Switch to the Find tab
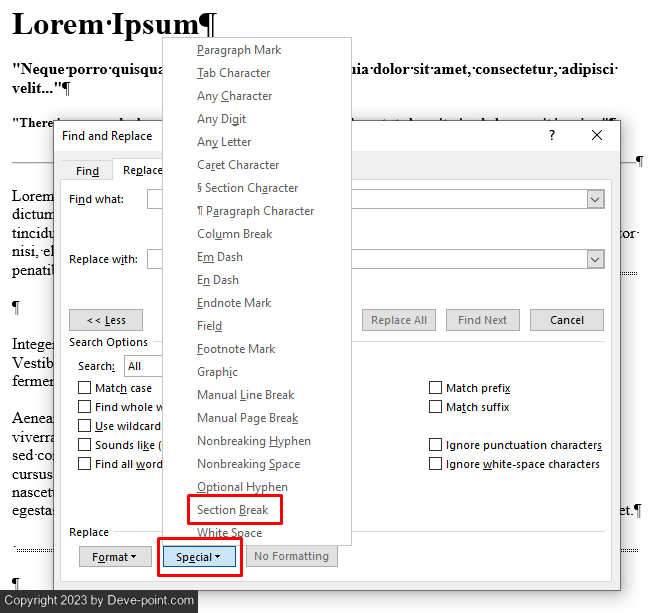The height and width of the screenshot is (613, 660). (x=87, y=171)
